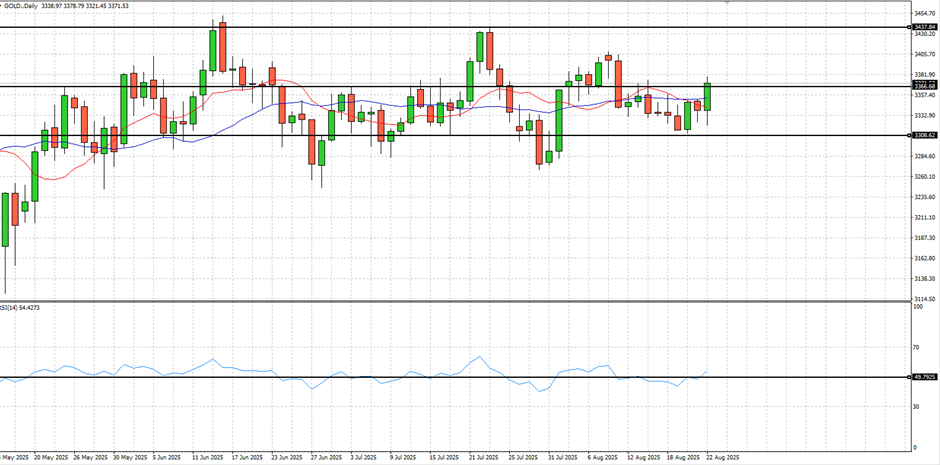Click the small arrow icon before GOLD title
This screenshot has height=465, width=940.
pos(3,6)
